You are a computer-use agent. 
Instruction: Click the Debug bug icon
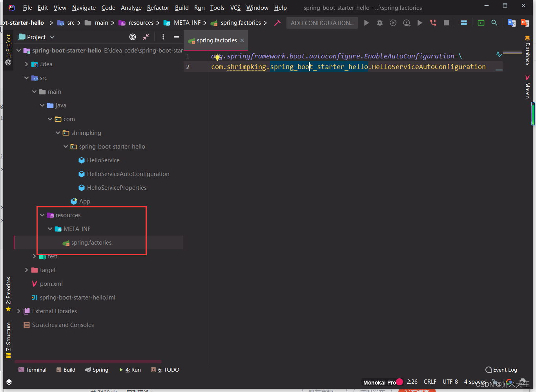tap(379, 23)
